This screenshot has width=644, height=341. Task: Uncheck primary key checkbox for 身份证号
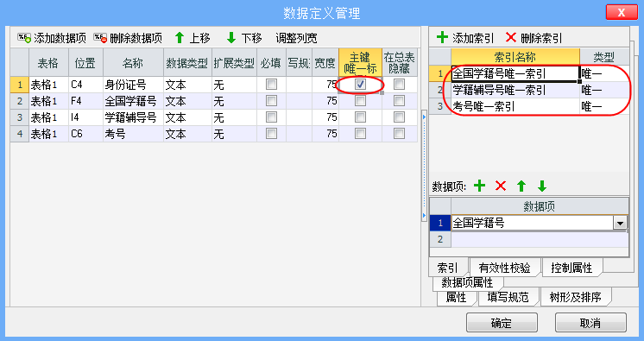360,85
